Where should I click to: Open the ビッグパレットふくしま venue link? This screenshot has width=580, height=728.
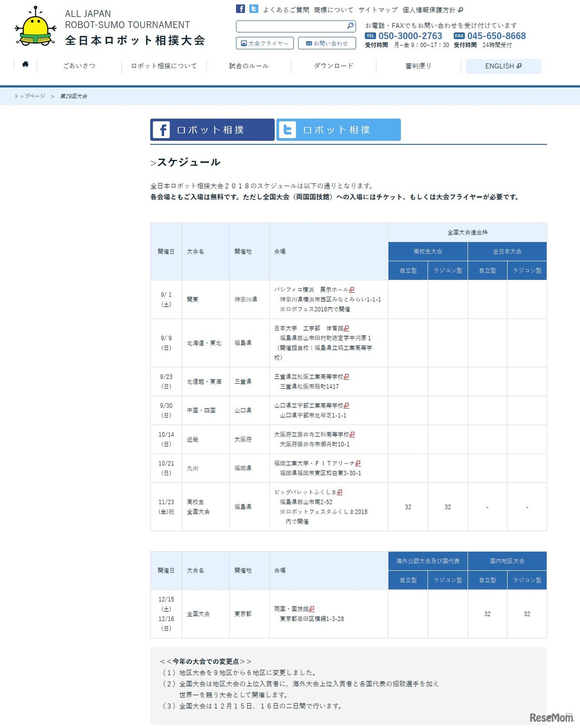click(305, 492)
